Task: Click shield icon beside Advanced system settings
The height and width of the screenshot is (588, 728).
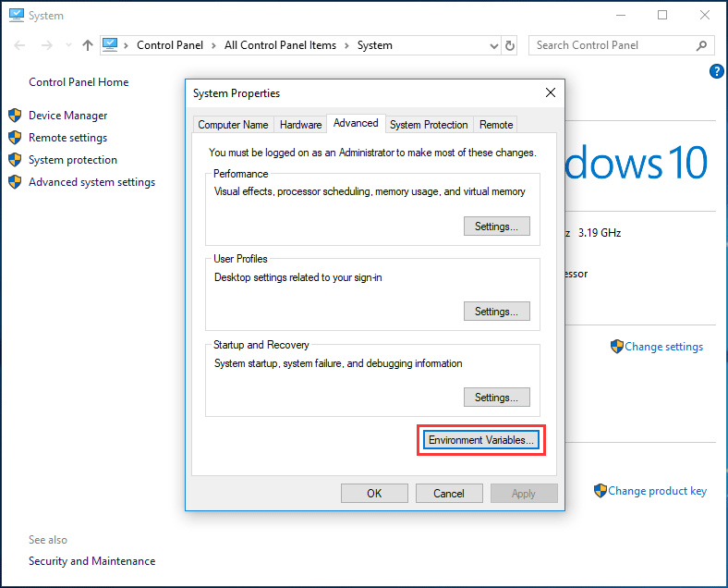Action: (15, 182)
